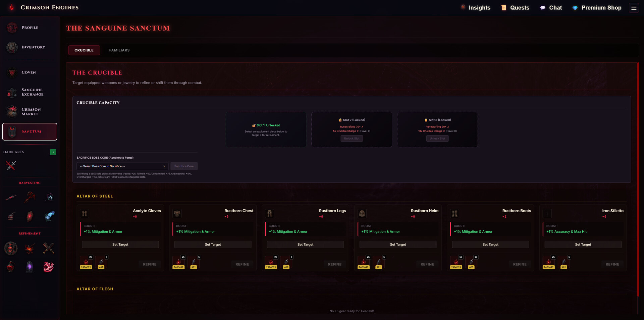Select the Slot 1 Unlocked panel
The width and height of the screenshot is (644, 320).
coord(266,129)
